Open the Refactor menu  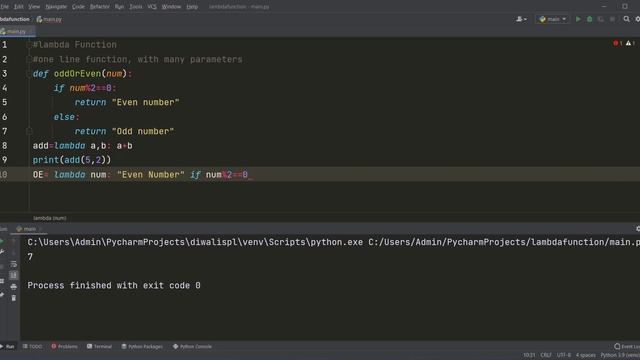coord(100,7)
